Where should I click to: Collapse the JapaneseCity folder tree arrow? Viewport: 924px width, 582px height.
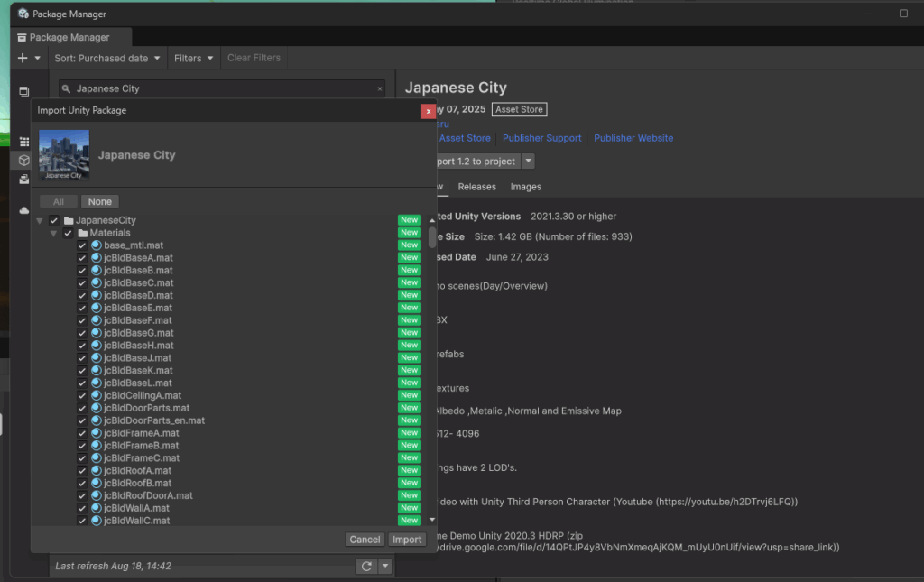[40, 221]
